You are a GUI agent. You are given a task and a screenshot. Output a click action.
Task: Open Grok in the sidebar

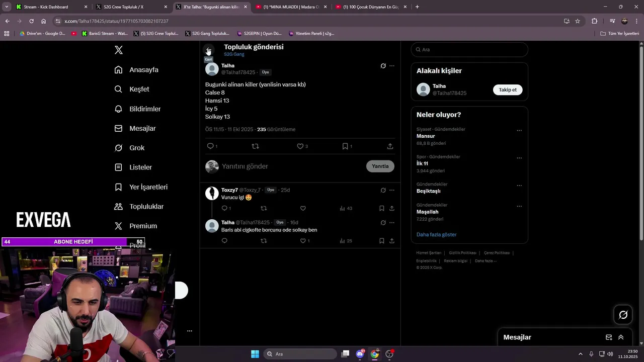coord(129,148)
